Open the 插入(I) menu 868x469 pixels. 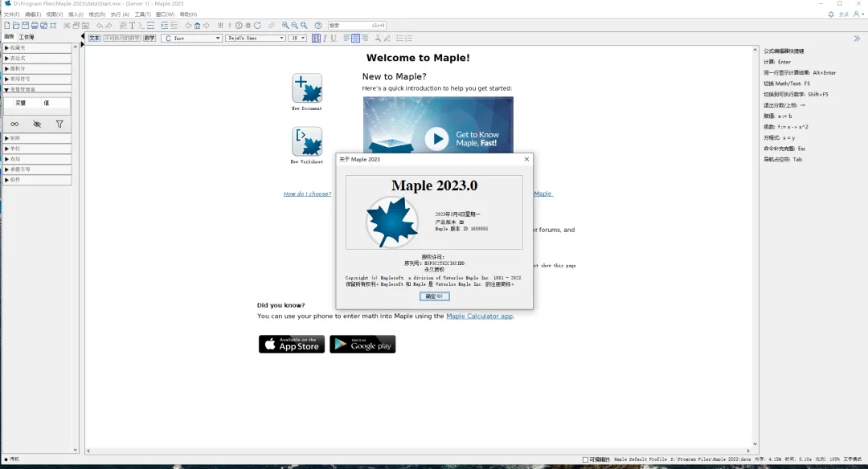tap(76, 14)
